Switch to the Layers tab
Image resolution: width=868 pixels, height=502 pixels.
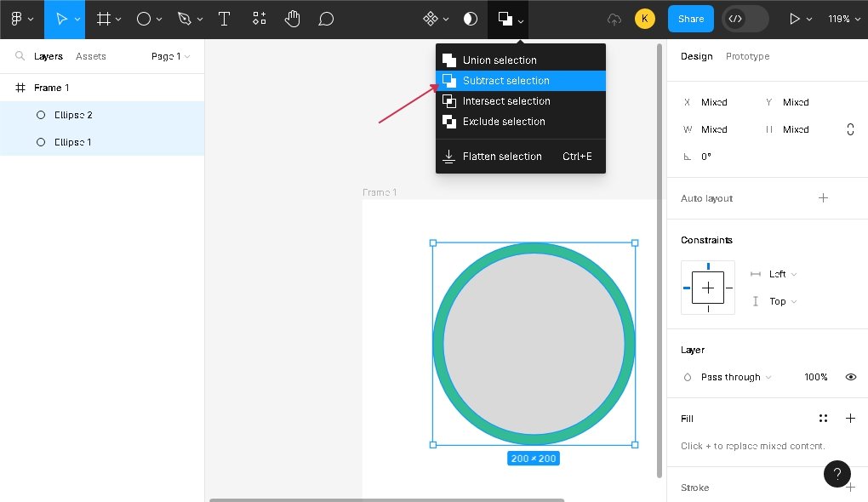tap(49, 56)
